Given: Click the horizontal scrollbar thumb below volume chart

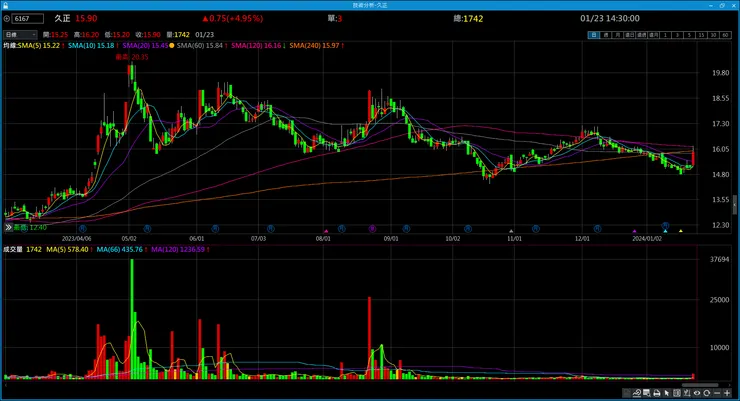Looking at the screenshot, I should (700, 385).
